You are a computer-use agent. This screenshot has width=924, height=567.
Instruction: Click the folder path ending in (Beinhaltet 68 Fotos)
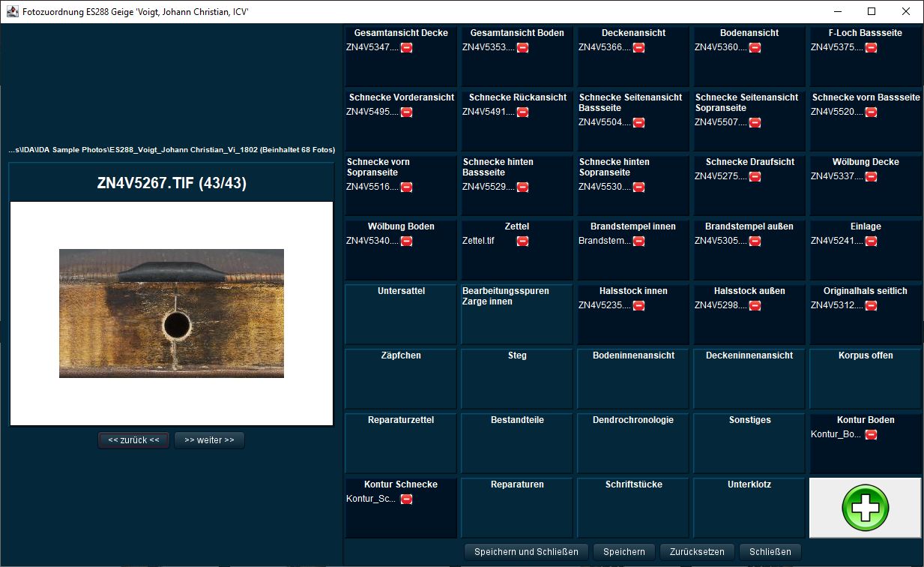click(x=172, y=150)
